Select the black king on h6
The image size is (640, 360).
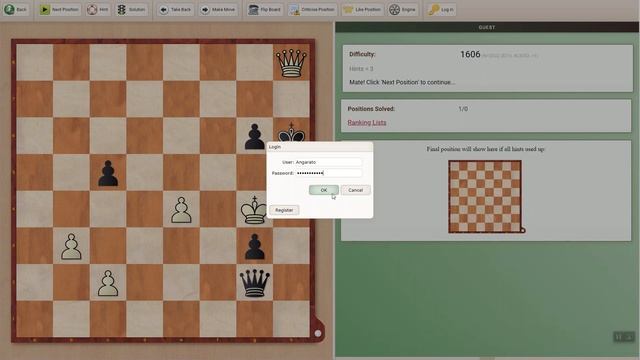pyautogui.click(x=291, y=131)
